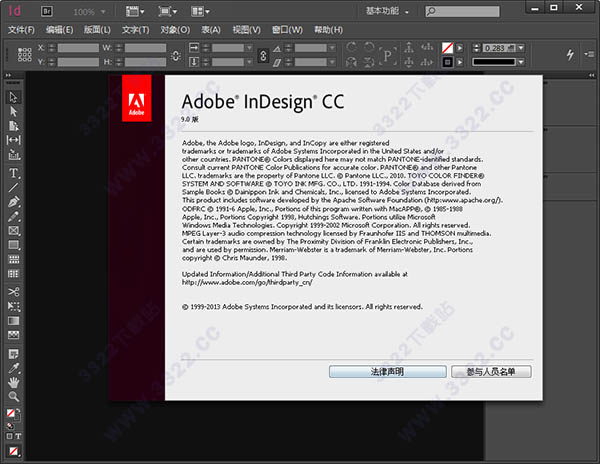Apply None at toolbox bottom

point(13,451)
